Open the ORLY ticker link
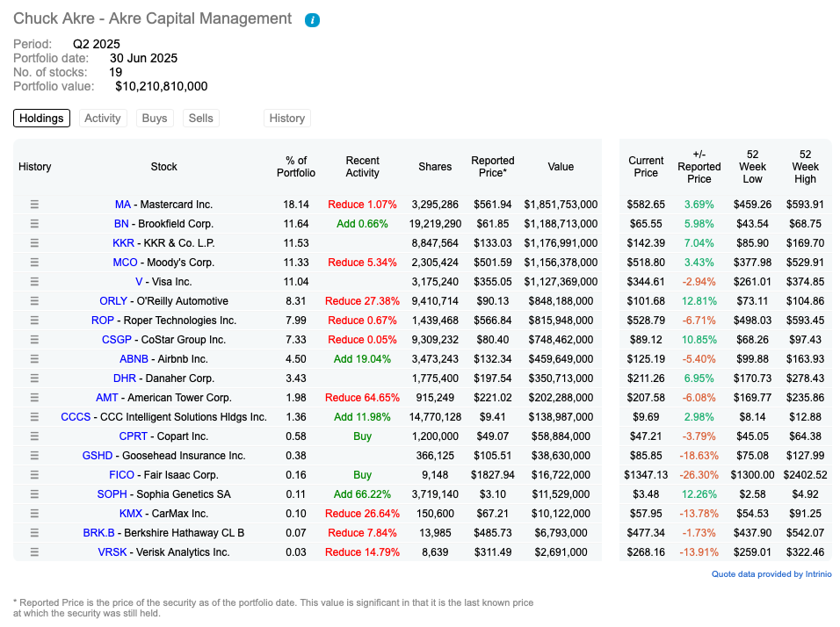 [x=113, y=301]
